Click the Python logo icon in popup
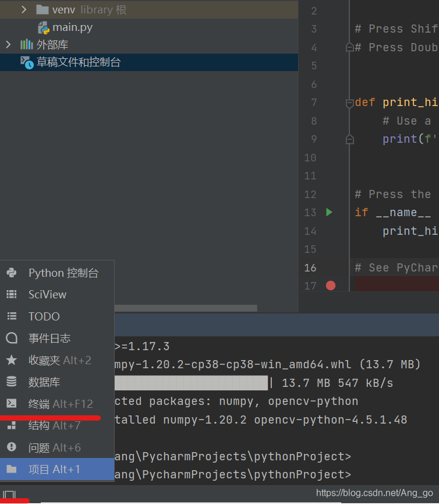 [12, 273]
